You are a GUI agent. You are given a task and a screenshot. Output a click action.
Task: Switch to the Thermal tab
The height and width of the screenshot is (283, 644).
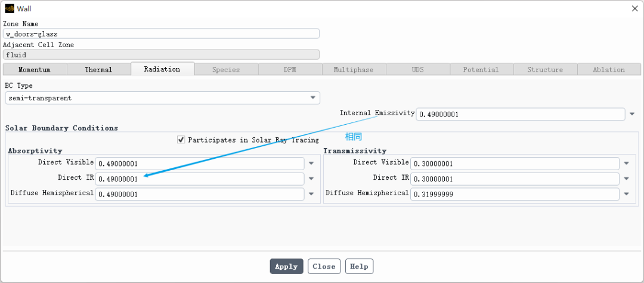click(x=98, y=69)
